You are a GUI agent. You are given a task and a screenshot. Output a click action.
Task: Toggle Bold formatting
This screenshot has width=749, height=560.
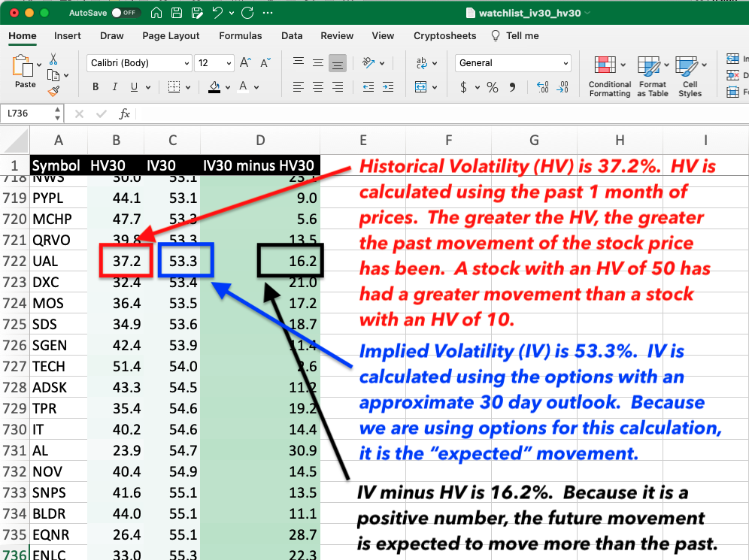pos(96,87)
